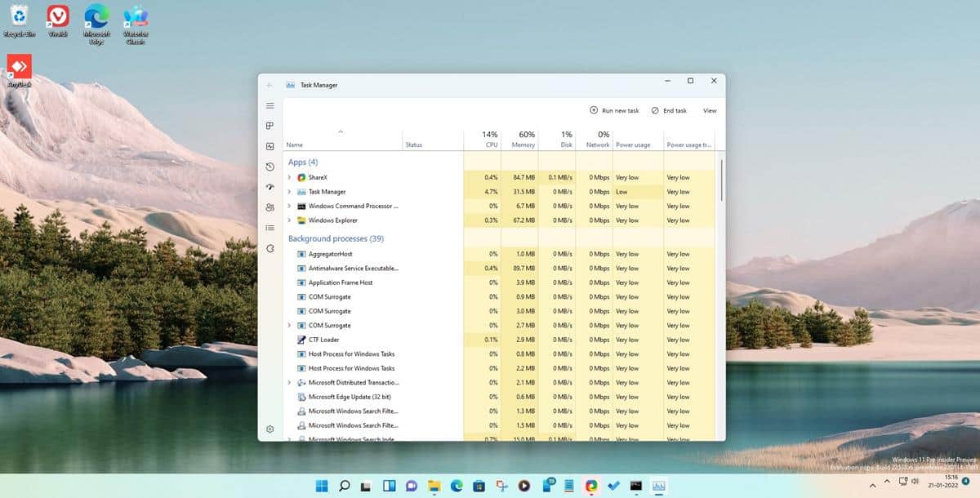Sort processes by the Memory column
This screenshot has height=498, width=980.
523,139
